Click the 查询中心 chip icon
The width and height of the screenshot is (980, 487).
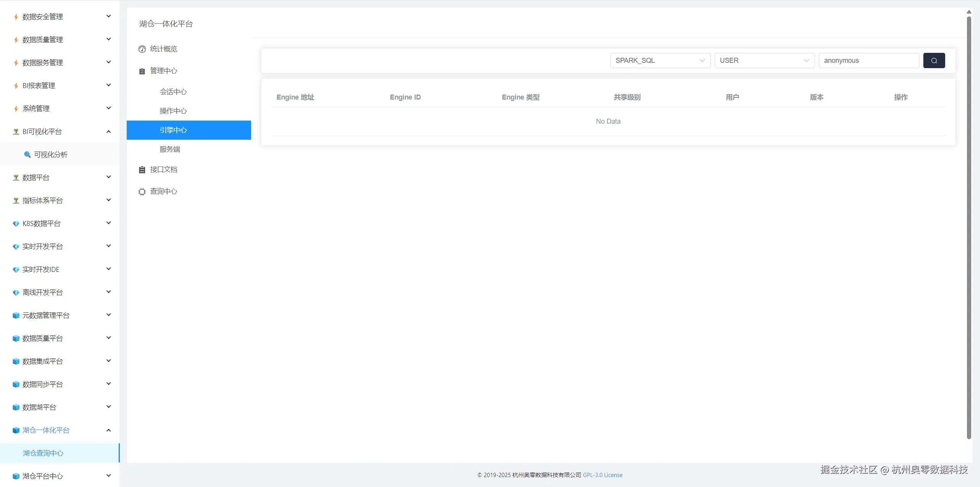tap(142, 191)
